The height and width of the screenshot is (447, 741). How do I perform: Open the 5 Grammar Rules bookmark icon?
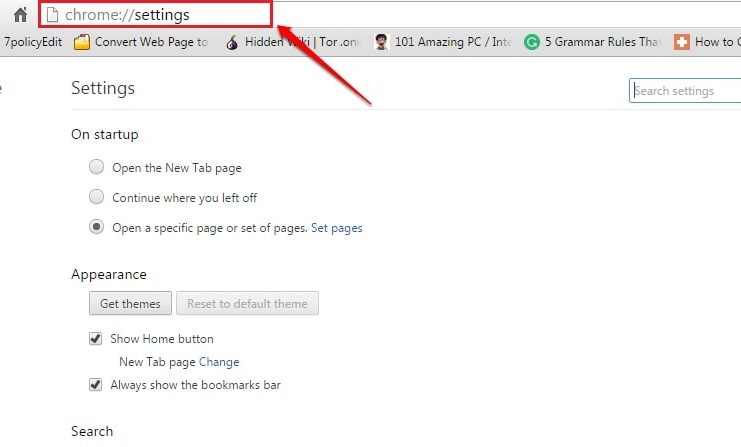click(x=532, y=43)
